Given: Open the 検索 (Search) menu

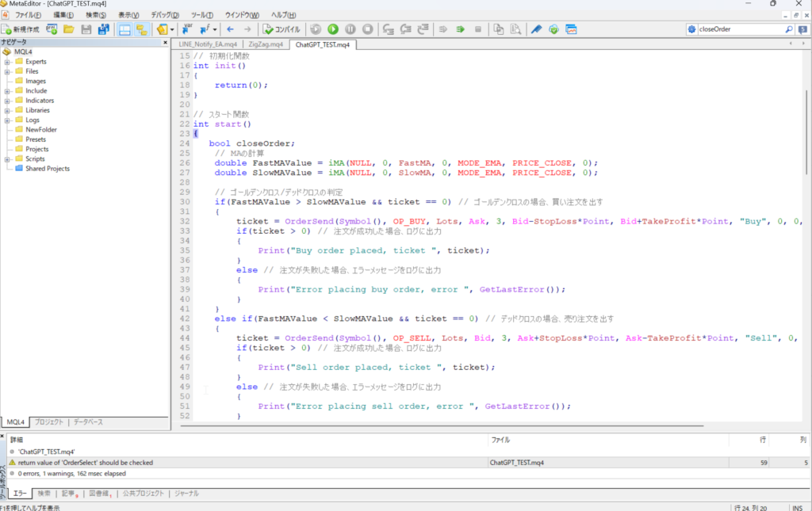Looking at the screenshot, I should 96,15.
